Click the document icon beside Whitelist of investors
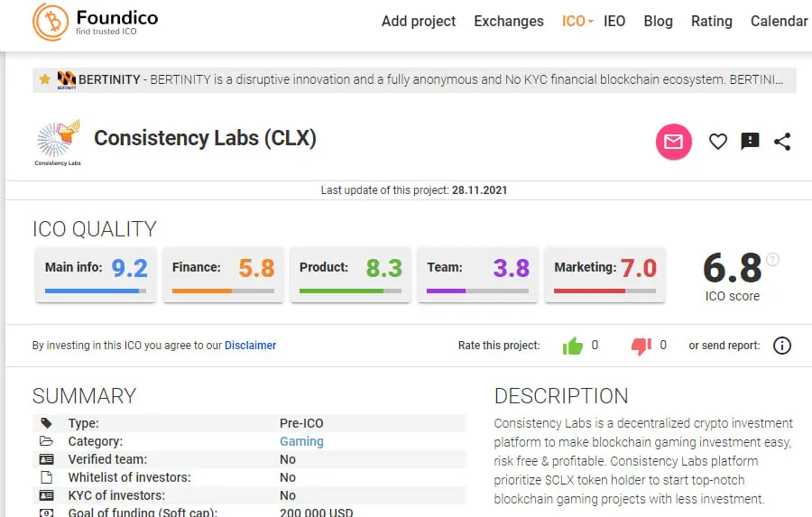Image resolution: width=812 pixels, height=517 pixels. pos(47,477)
